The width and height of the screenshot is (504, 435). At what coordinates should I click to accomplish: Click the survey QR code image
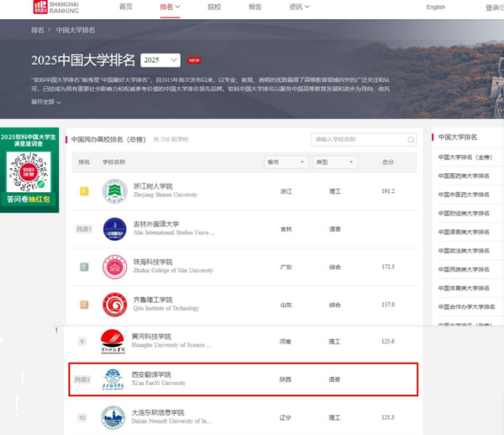29,172
